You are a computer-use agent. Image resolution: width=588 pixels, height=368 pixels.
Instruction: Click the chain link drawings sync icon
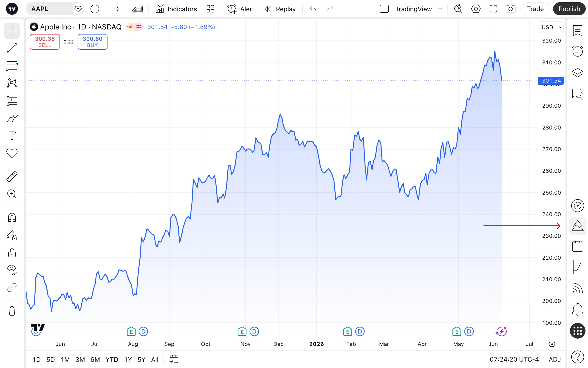12,287
